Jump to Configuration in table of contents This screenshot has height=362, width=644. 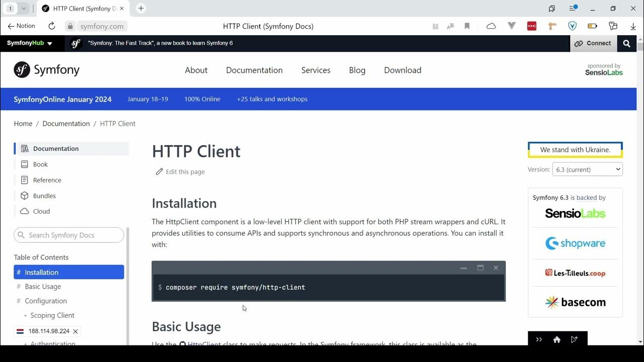pyautogui.click(x=46, y=301)
